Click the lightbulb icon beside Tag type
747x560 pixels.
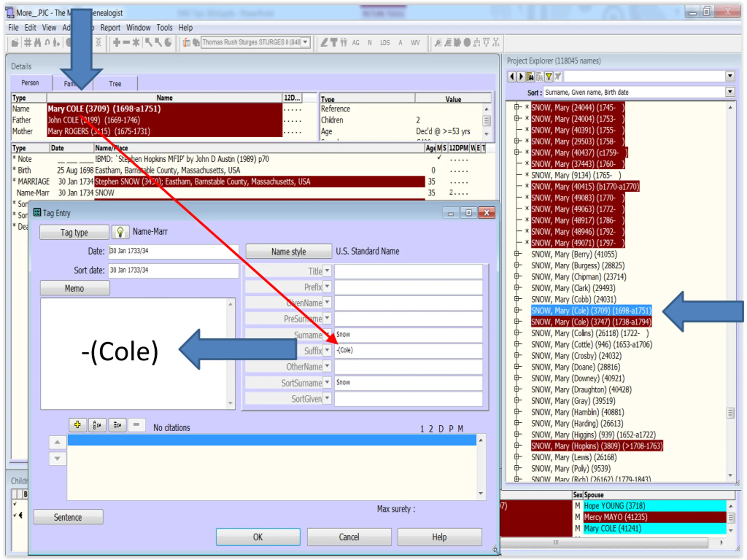(x=120, y=232)
